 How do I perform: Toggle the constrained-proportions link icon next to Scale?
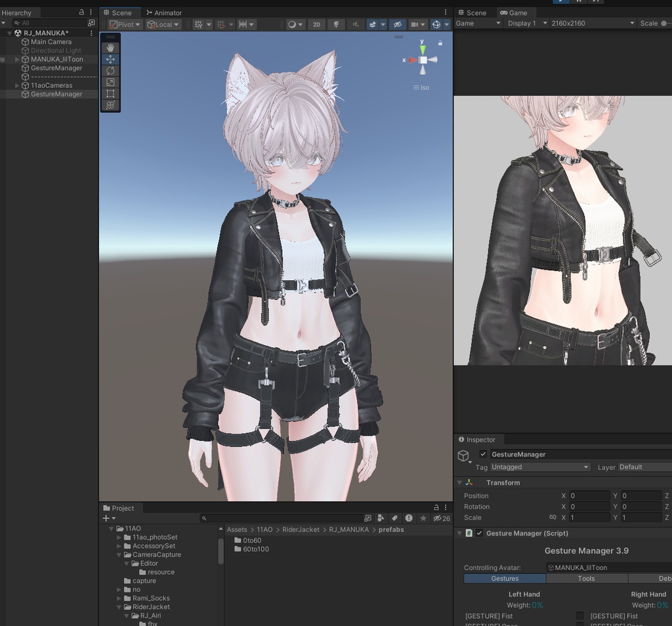coord(553,517)
